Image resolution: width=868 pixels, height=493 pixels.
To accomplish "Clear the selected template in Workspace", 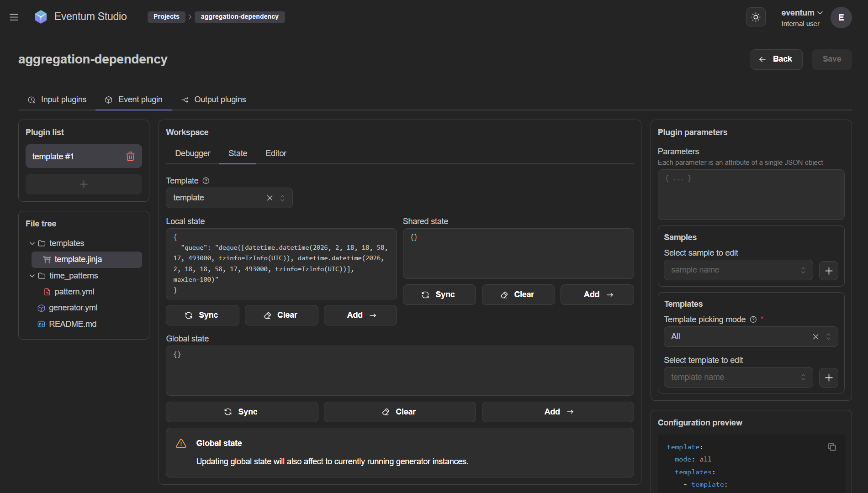I will tap(270, 198).
